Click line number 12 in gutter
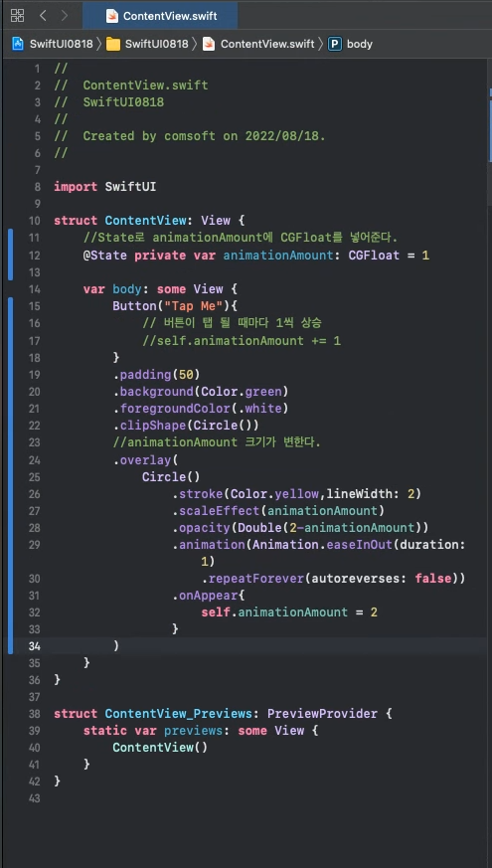Screen dimensions: 492x868 pyautogui.click(x=35, y=256)
